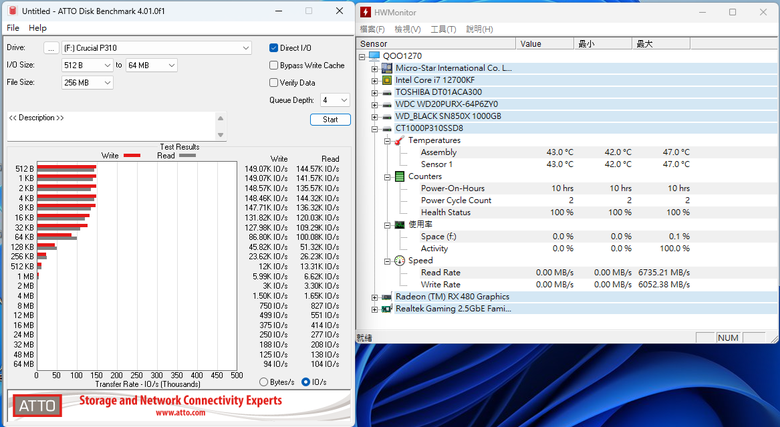
Task: Select the IO/s radio button
Action: click(x=305, y=382)
